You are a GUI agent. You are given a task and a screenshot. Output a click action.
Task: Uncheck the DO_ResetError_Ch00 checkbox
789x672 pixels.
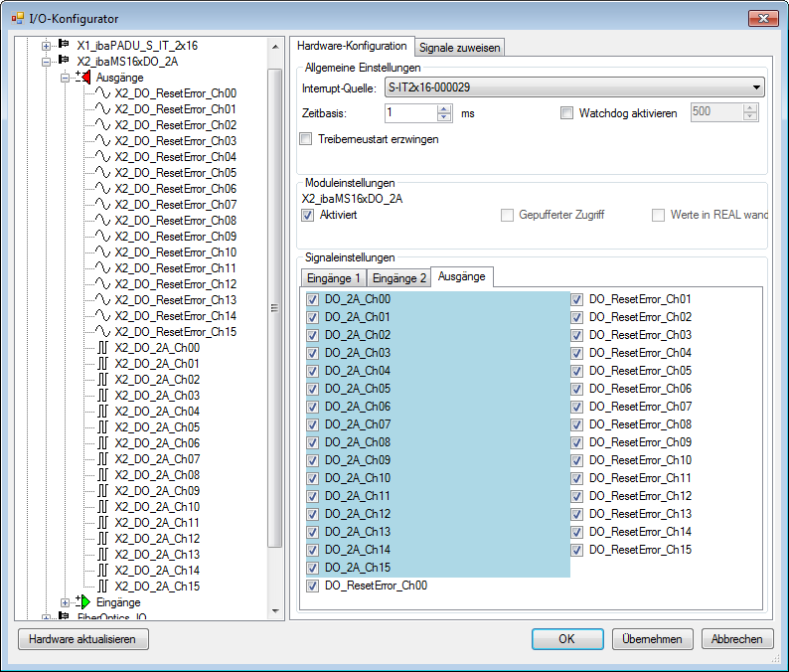click(312, 586)
